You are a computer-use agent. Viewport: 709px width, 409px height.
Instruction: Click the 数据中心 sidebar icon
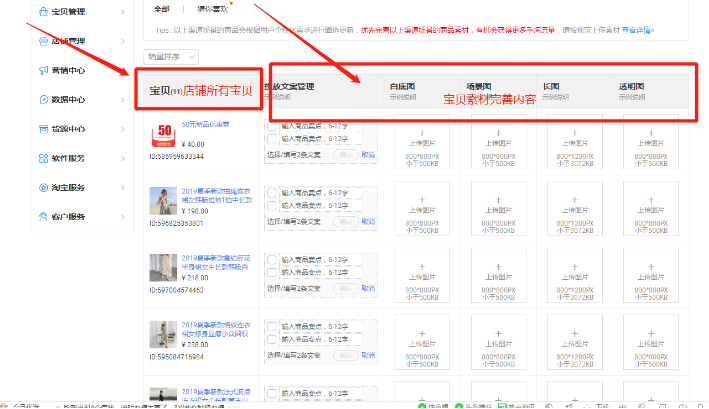pos(42,99)
